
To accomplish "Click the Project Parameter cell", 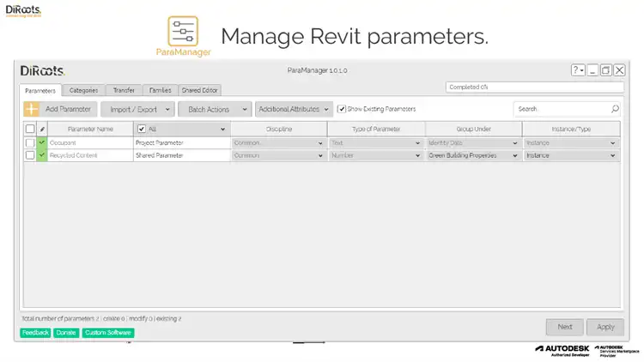I will [x=182, y=143].
